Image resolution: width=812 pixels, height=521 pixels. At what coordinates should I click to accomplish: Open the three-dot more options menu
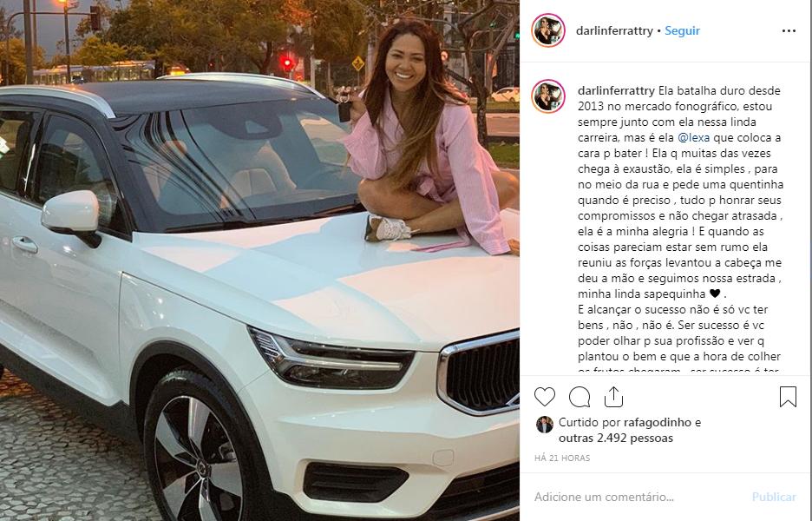(x=789, y=31)
